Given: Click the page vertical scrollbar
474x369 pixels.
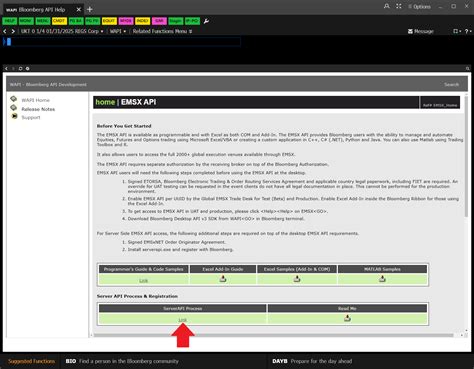Looking at the screenshot, I should pos(466,157).
